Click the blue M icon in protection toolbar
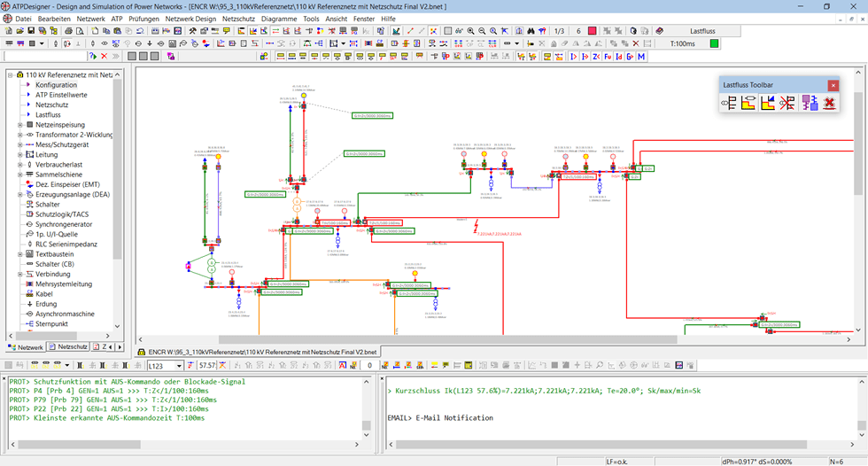 coord(640,57)
